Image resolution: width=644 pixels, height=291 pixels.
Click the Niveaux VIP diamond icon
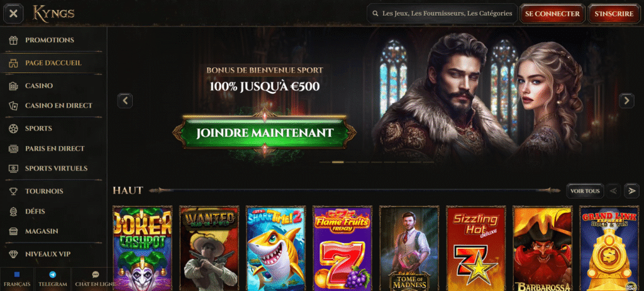(14, 254)
